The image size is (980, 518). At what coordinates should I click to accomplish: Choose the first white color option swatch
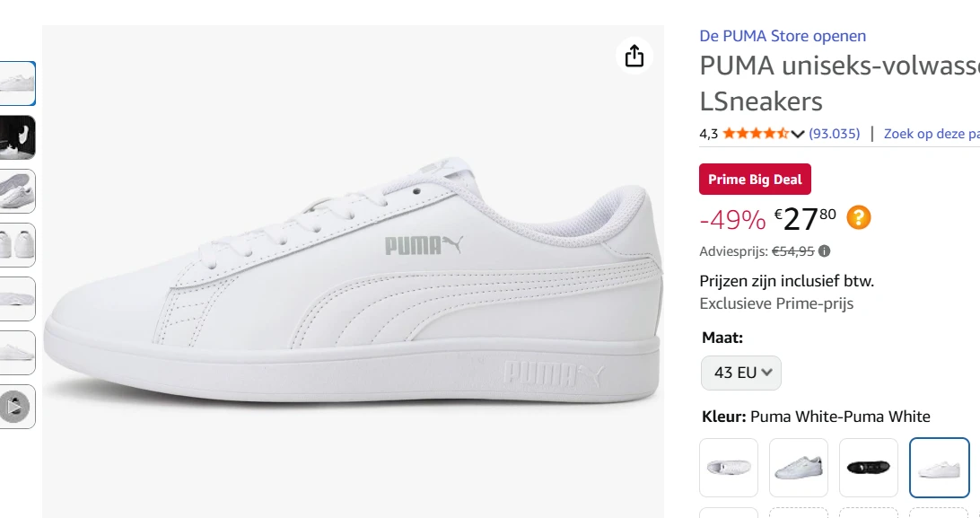728,467
